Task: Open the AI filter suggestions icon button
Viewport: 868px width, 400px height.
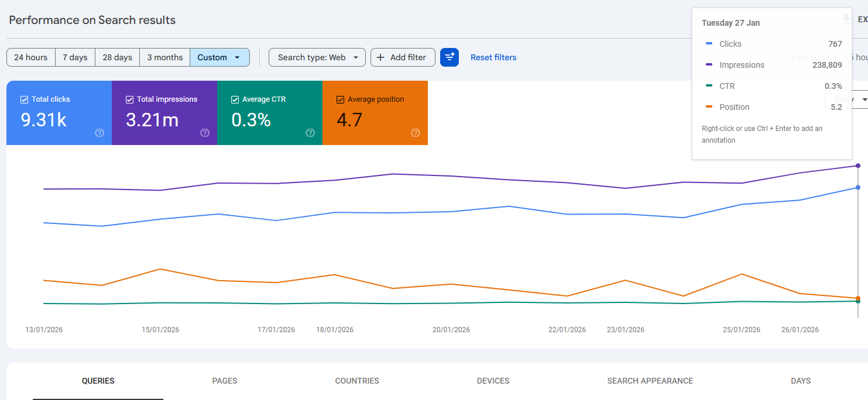Action: pyautogui.click(x=450, y=57)
